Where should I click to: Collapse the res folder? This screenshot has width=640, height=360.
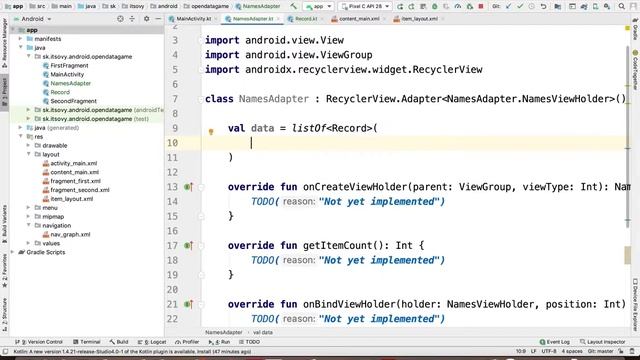click(20, 137)
